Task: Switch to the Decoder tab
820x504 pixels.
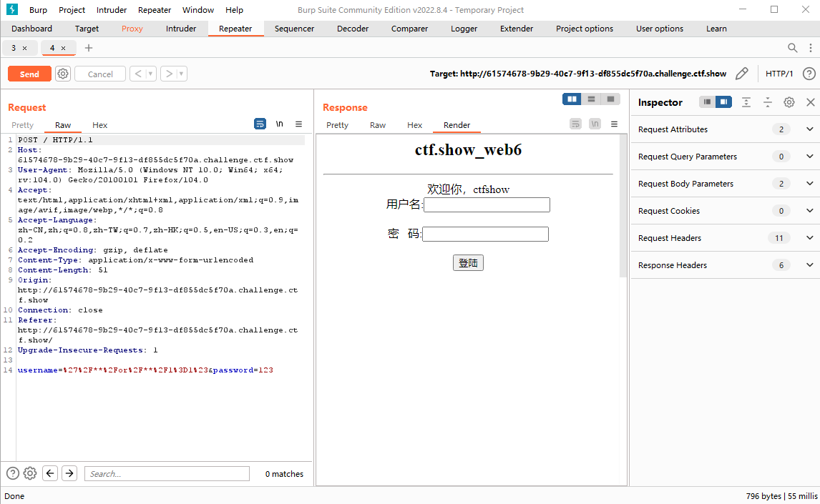Action: point(353,29)
